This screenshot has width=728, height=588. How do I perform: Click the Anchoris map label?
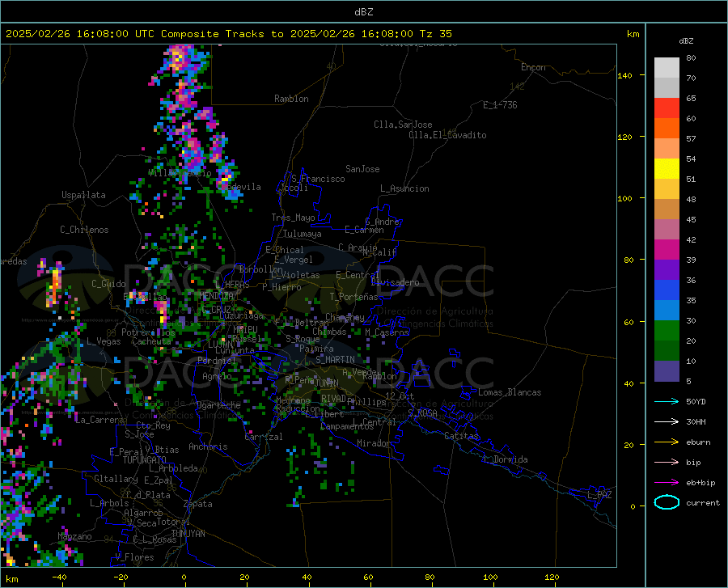point(208,446)
